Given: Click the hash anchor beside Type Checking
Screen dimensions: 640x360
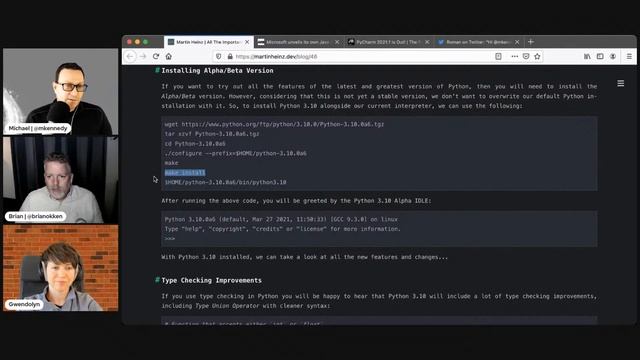Looking at the screenshot, I should point(157,280).
